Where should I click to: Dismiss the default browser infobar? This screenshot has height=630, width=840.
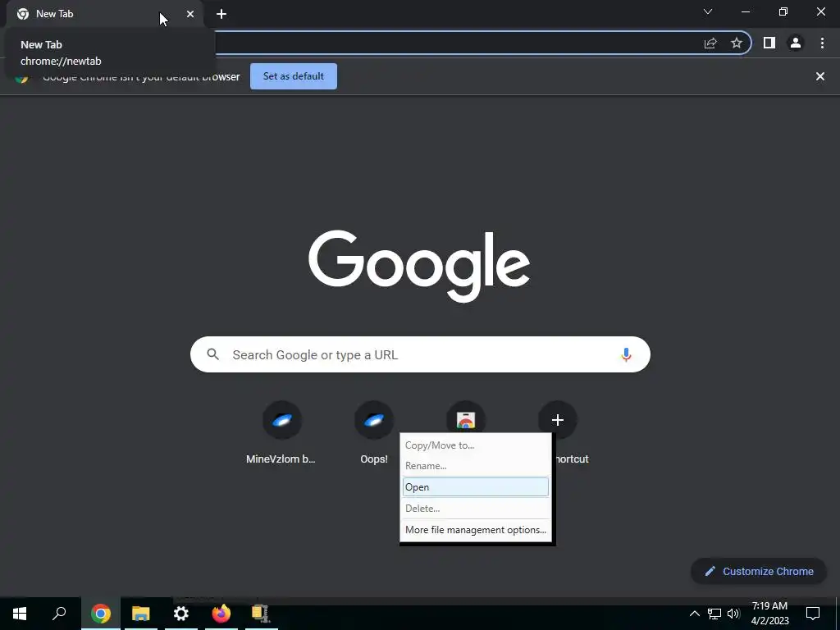tap(820, 76)
